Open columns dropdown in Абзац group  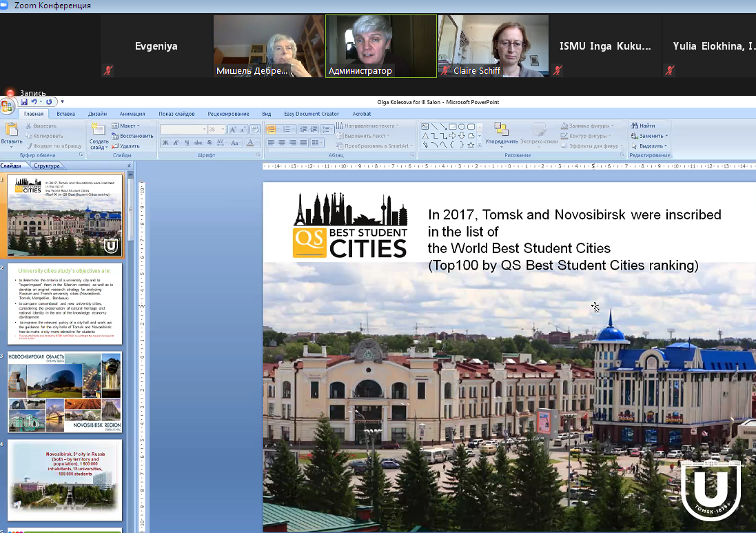[316, 142]
